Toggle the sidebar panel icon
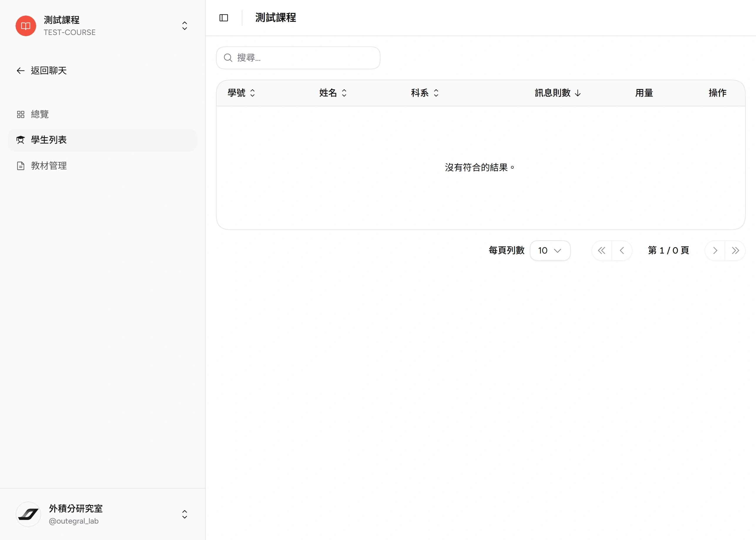 224,18
